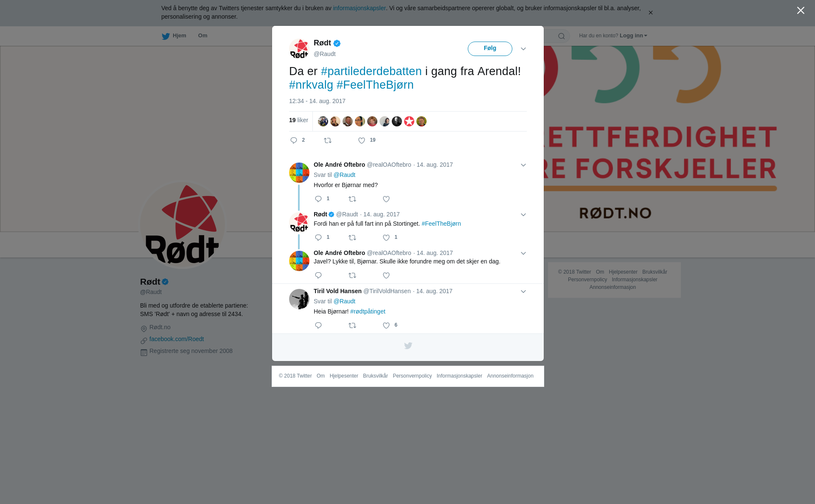
Task: Expand options for Tiril Vold Hansen's tweet
Action: (x=523, y=291)
